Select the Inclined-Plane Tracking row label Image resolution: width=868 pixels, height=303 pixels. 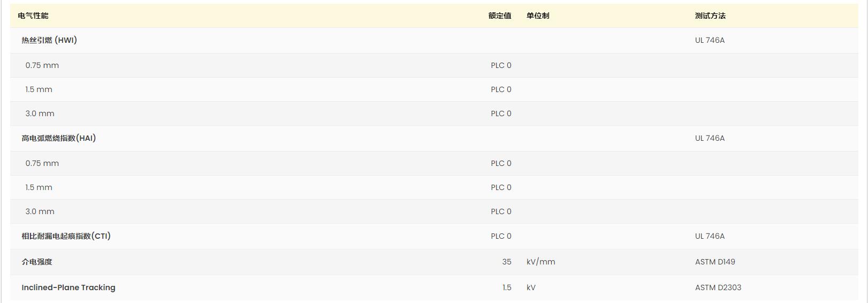click(68, 287)
